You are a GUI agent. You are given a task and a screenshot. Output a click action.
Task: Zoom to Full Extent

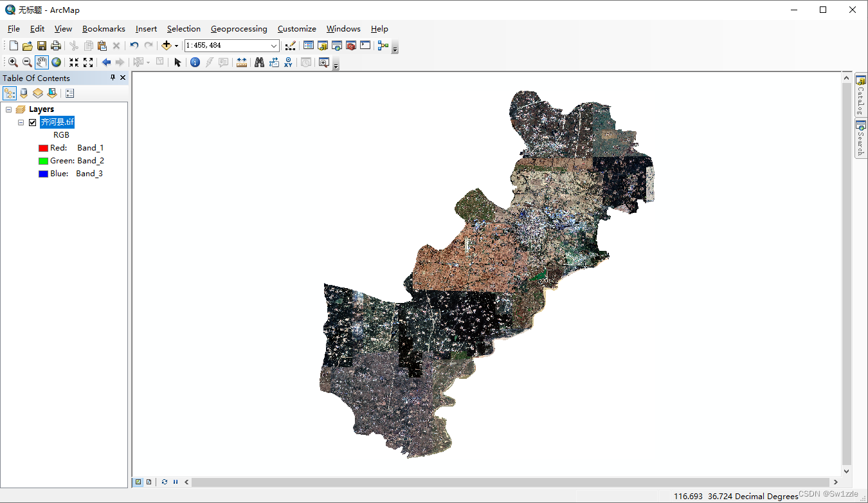(x=56, y=62)
